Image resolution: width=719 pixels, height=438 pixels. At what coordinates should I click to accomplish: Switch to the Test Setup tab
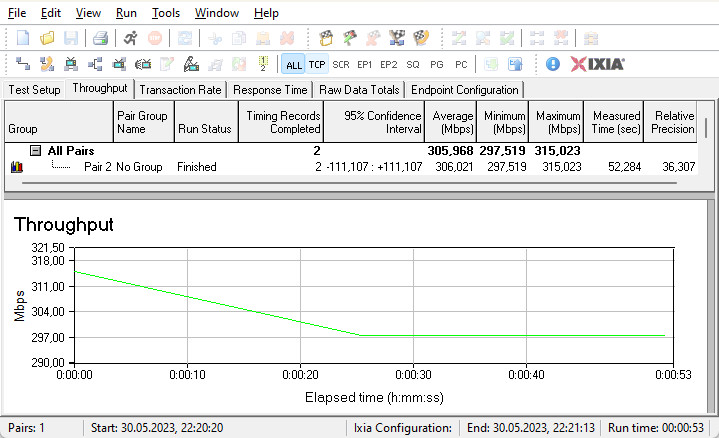(34, 90)
